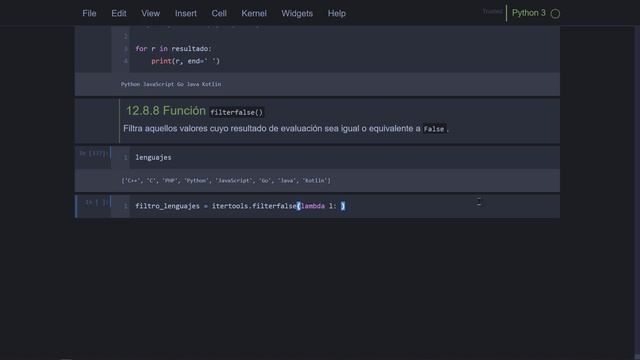The image size is (640, 360).
Task: Click the Python 3 kernel name
Action: (x=529, y=13)
